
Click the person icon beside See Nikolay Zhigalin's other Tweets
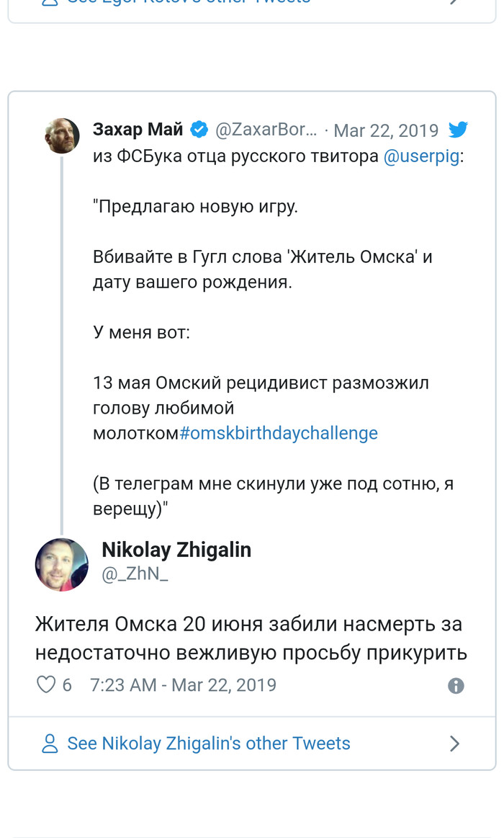[50, 744]
